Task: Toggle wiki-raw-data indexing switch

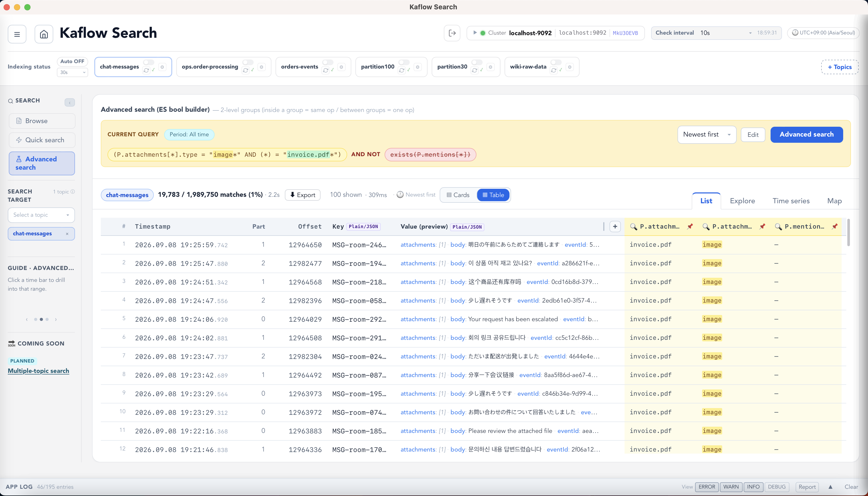Action: (x=556, y=62)
